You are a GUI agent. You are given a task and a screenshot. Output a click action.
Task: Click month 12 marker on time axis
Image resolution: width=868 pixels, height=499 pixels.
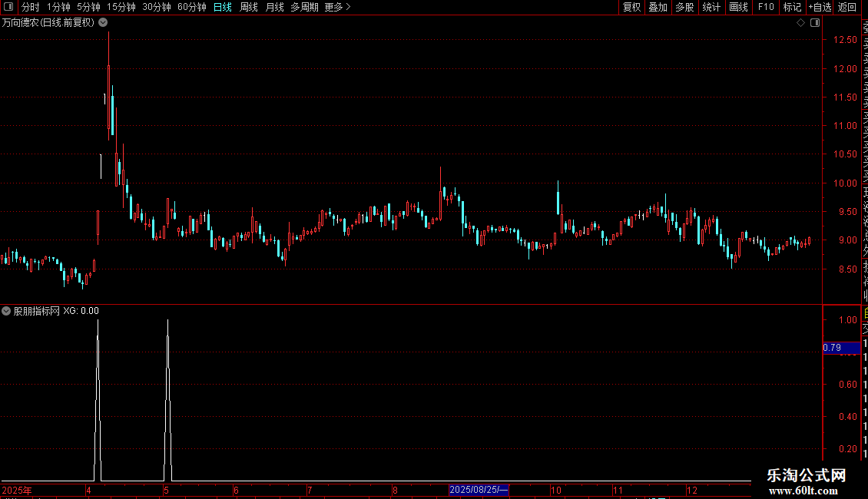[692, 490]
